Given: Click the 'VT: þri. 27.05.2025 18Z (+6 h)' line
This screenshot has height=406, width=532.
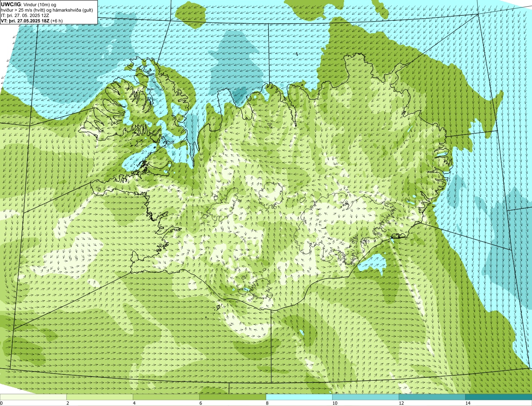Looking at the screenshot, I should pos(32,20).
